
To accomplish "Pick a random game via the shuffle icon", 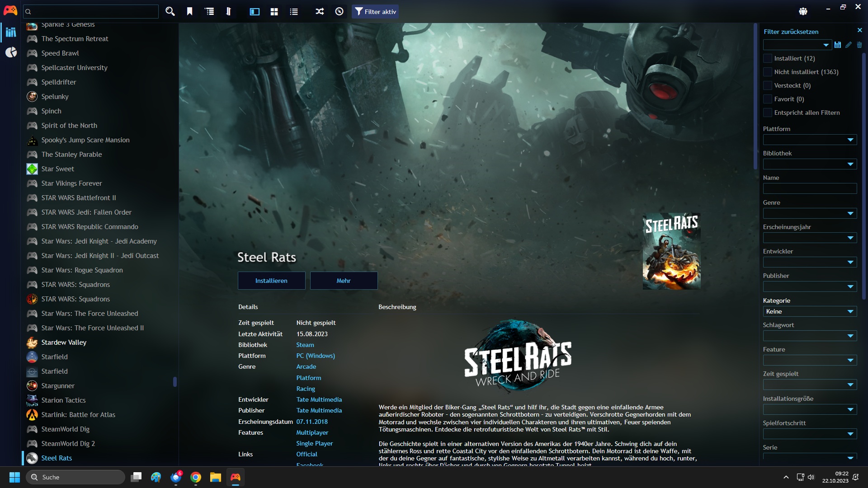I will (x=319, y=11).
